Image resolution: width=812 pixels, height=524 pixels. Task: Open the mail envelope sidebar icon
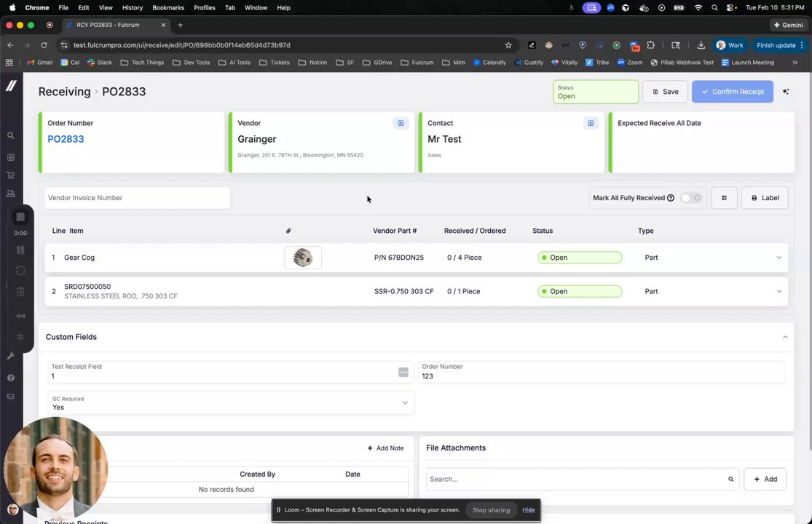10,397
